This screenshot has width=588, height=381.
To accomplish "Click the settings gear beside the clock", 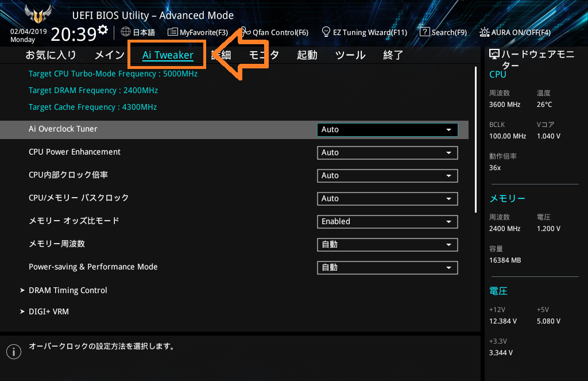I will click(103, 29).
